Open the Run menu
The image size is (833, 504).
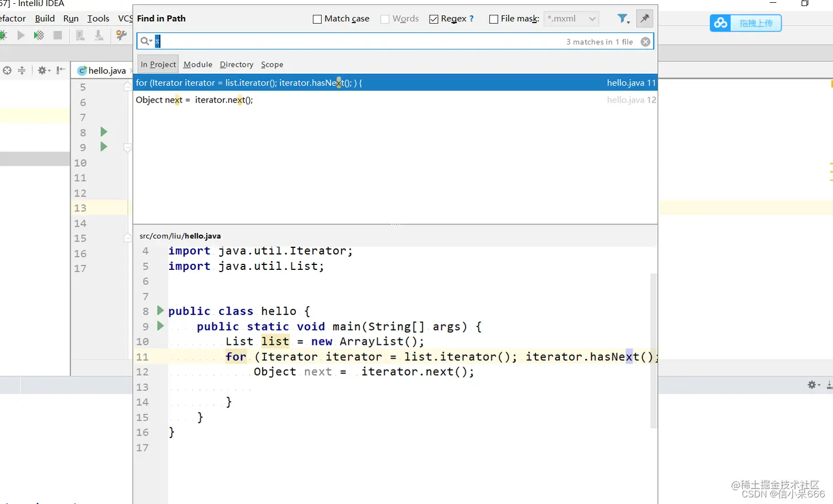pos(71,18)
